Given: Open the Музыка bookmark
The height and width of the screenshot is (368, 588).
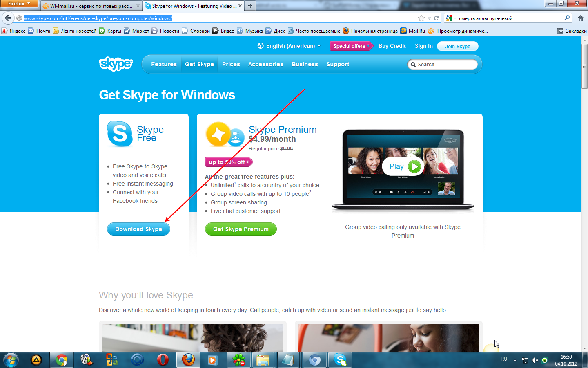Looking at the screenshot, I should 250,31.
